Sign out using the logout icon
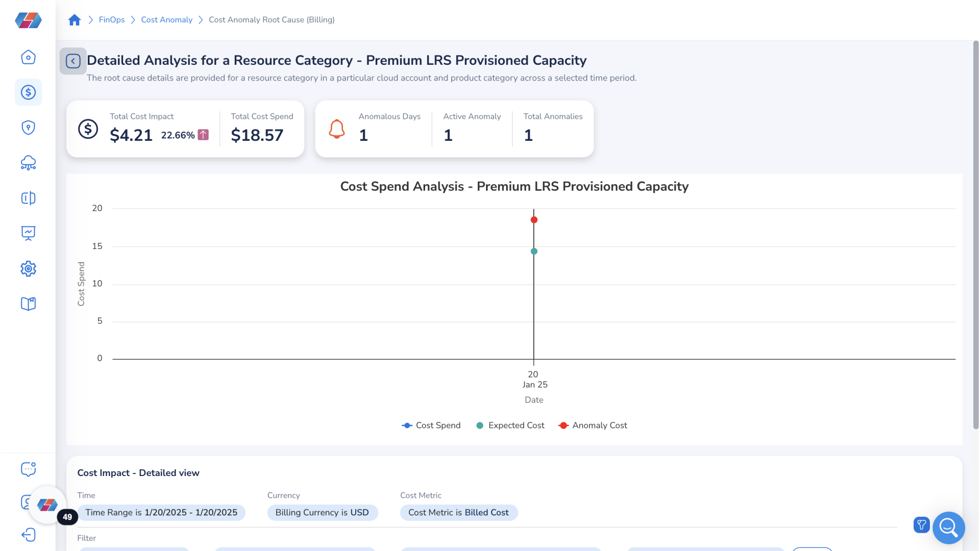This screenshot has height=551, width=980. [28, 535]
